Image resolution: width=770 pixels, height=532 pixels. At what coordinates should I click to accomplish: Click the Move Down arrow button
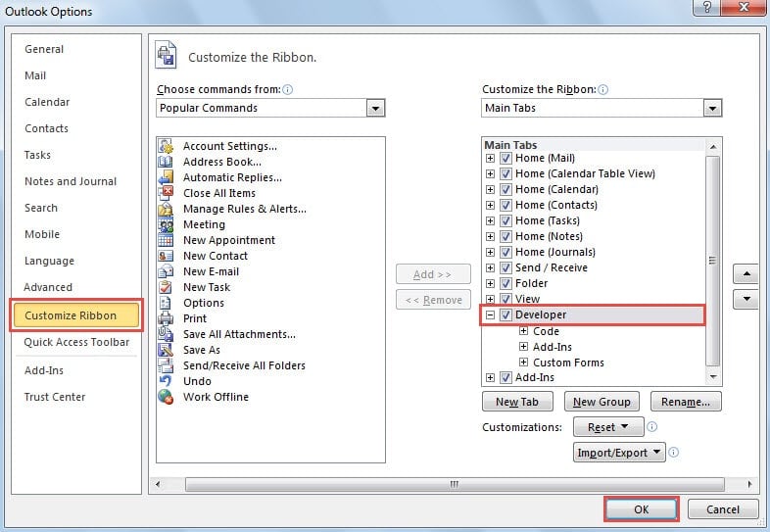coord(746,299)
